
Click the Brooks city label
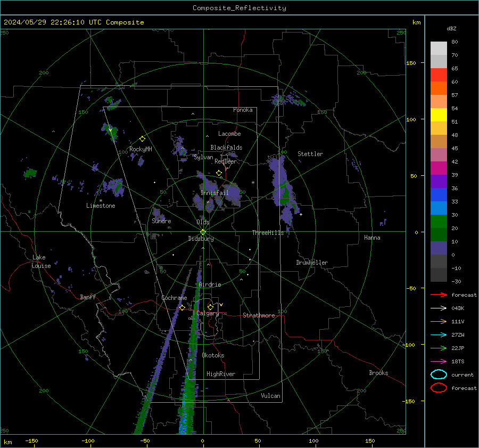point(378,373)
